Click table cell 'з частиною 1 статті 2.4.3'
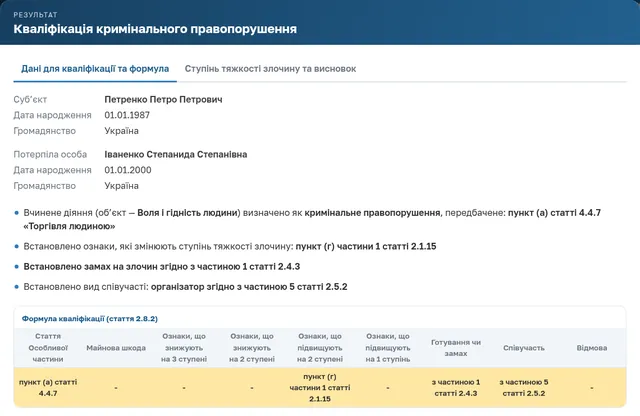 tap(456, 387)
